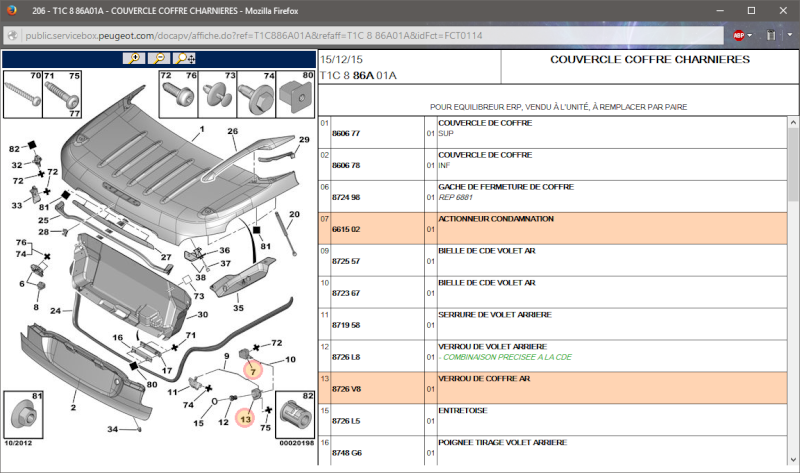The height and width of the screenshot is (473, 800).
Task: Click callout 26 for the spoiler trim
Action: (x=233, y=131)
